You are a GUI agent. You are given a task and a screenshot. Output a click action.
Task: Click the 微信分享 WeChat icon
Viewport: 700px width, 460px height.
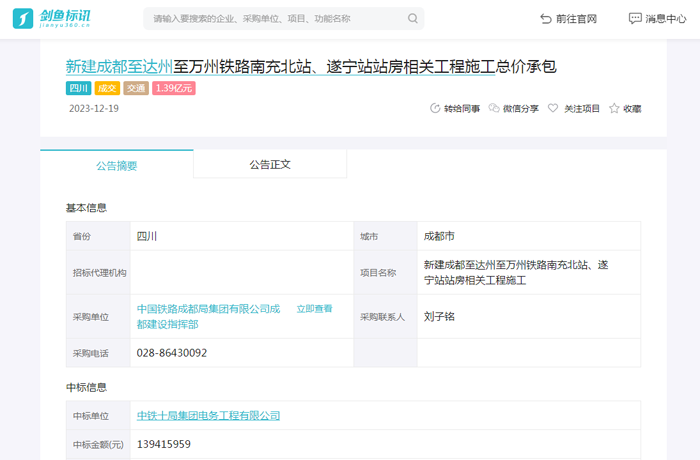tap(494, 108)
